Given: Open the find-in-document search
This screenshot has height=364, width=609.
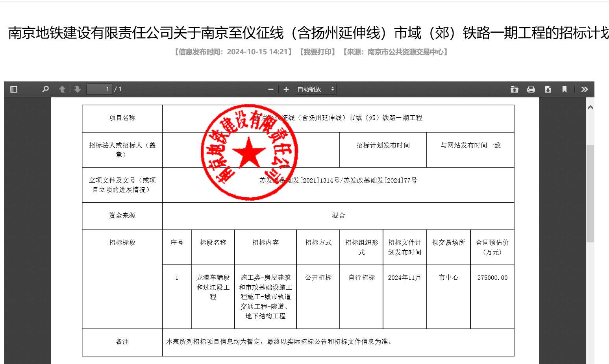Looking at the screenshot, I should pyautogui.click(x=45, y=89).
